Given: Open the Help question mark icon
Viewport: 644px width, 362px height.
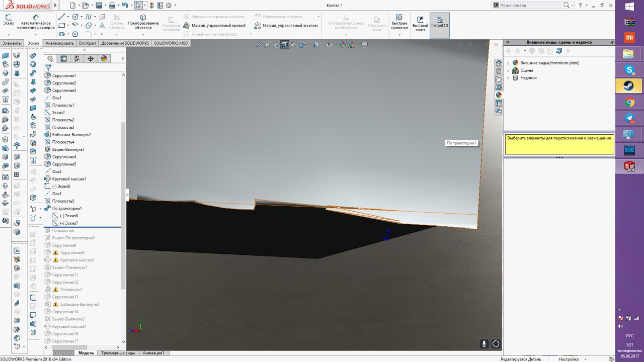Looking at the screenshot, I should (x=580, y=5).
